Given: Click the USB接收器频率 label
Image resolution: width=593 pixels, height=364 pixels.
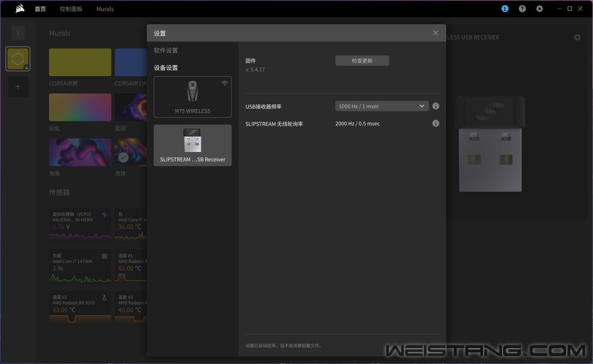Looking at the screenshot, I should click(263, 106).
